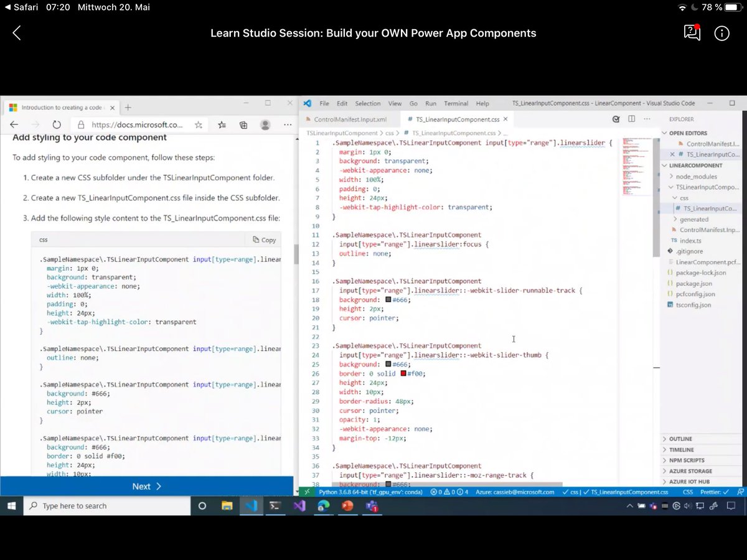Open the Selection menu in VS Code
Screen dimensions: 747x560
tap(368, 103)
